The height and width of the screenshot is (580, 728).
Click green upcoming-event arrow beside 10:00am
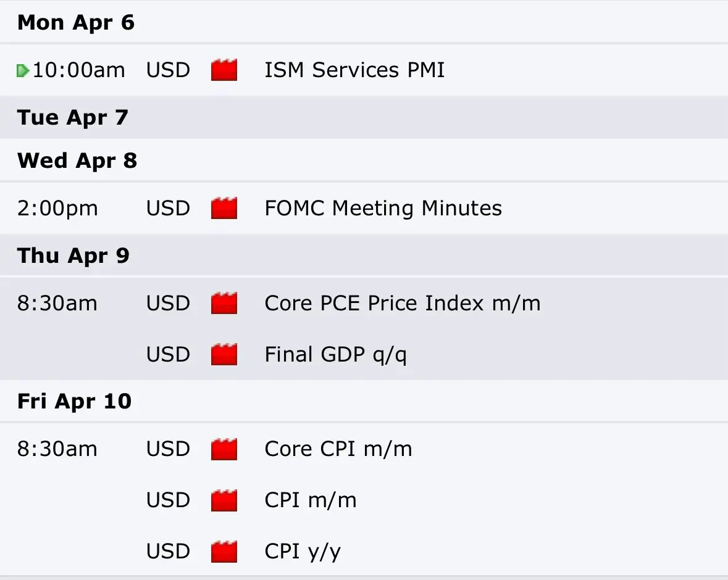23,71
